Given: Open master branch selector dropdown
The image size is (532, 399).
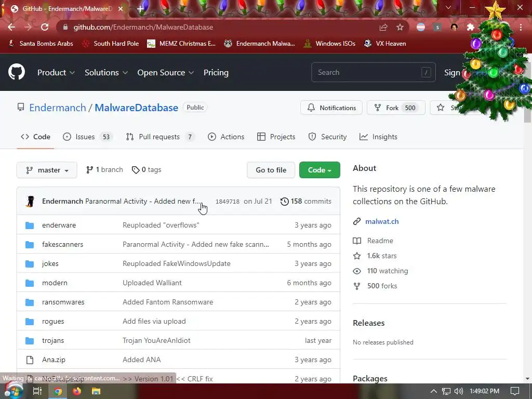Looking at the screenshot, I should point(47,170).
